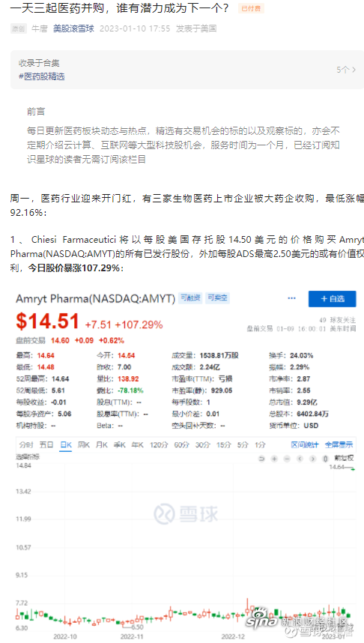Click the candlestick style icon beside 前复权
Screen dimensions: 364x643
[x=326, y=459]
